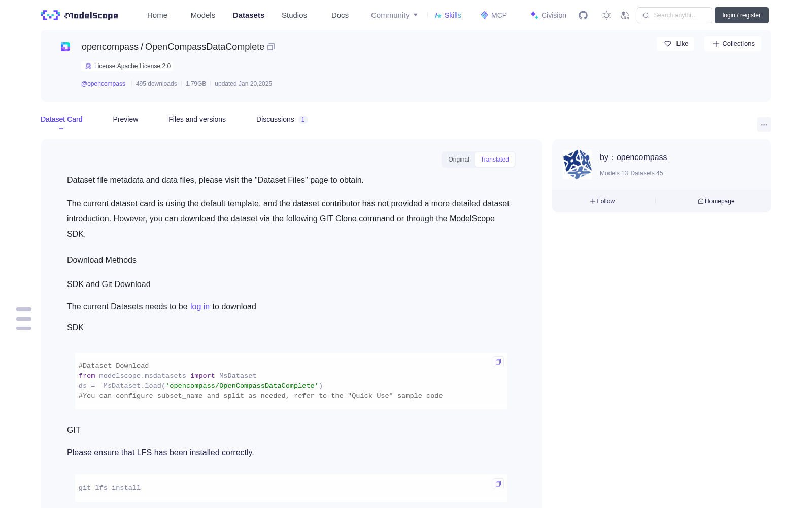812x508 pixels.
Task: Click the Apache License 2.0 tag
Action: (127, 66)
